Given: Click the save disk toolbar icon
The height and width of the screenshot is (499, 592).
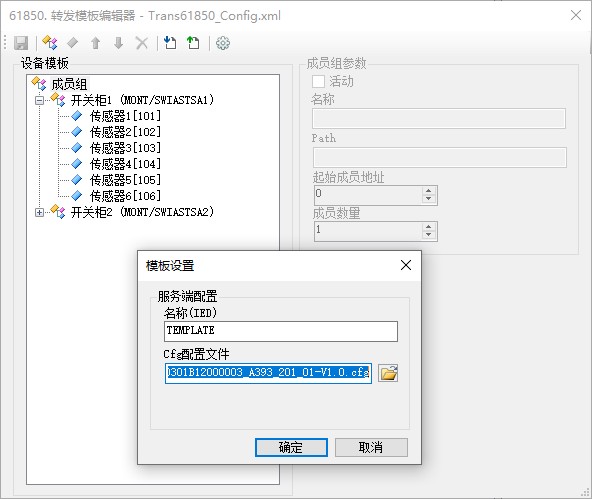Looking at the screenshot, I should pos(21,43).
